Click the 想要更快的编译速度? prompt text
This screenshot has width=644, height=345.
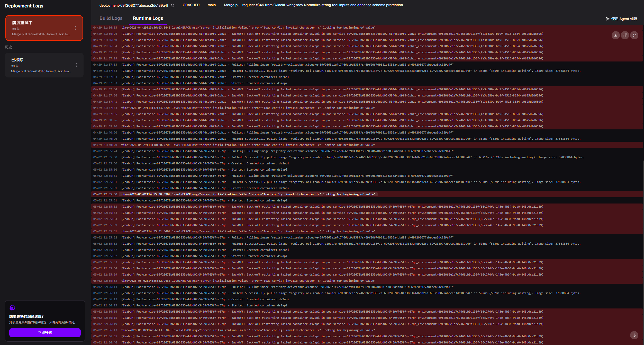(x=26, y=316)
